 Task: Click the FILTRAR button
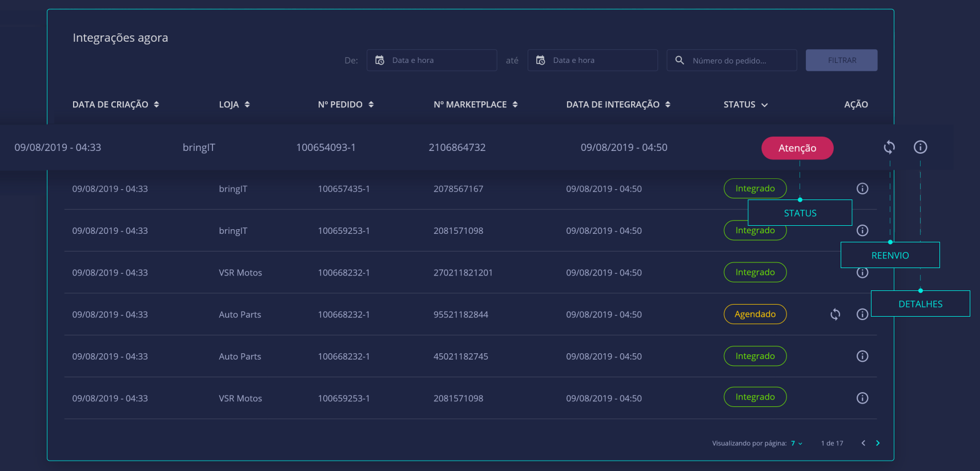(842, 60)
